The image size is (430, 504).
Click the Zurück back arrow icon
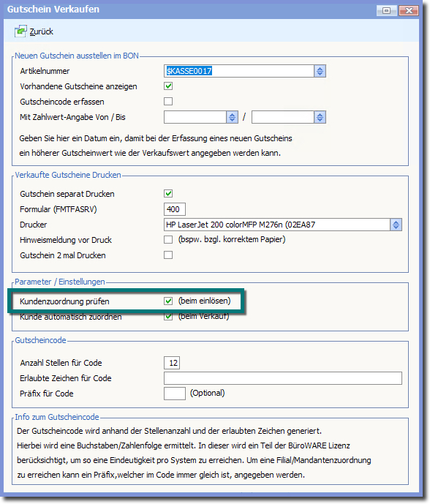pyautogui.click(x=20, y=31)
